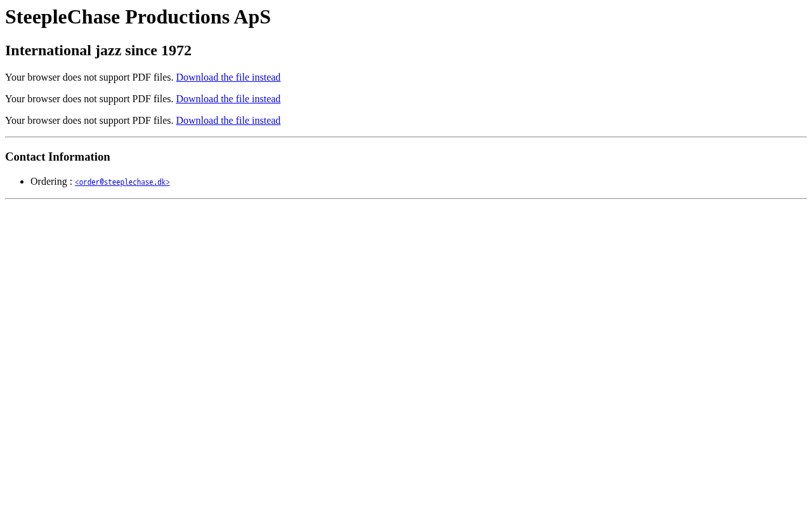Click the "SteepleChase Productions ApS" heading

[138, 17]
